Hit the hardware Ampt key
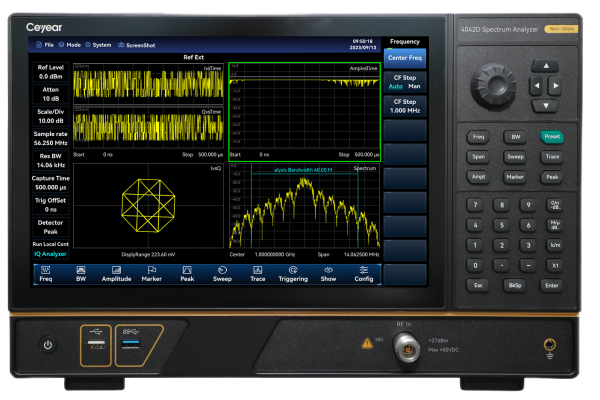 click(478, 177)
